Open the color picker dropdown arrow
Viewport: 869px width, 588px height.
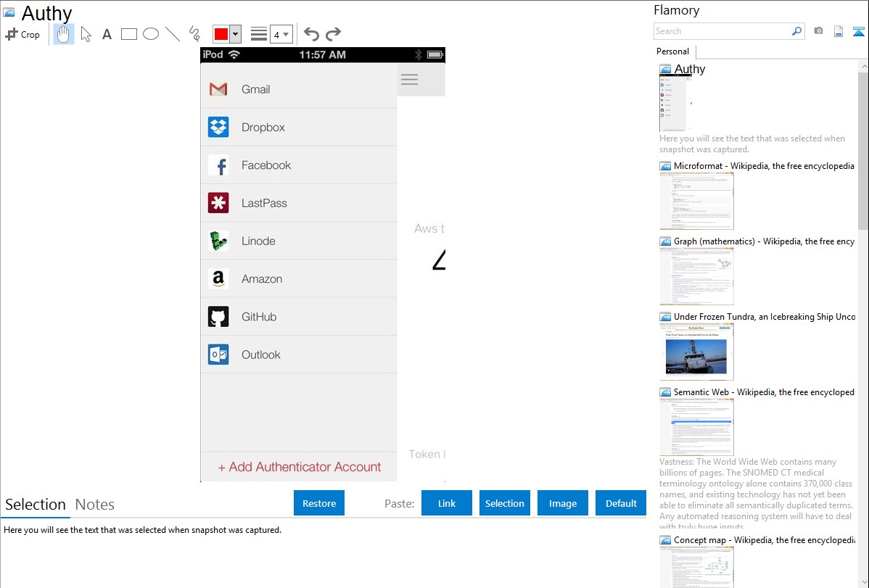(x=236, y=34)
